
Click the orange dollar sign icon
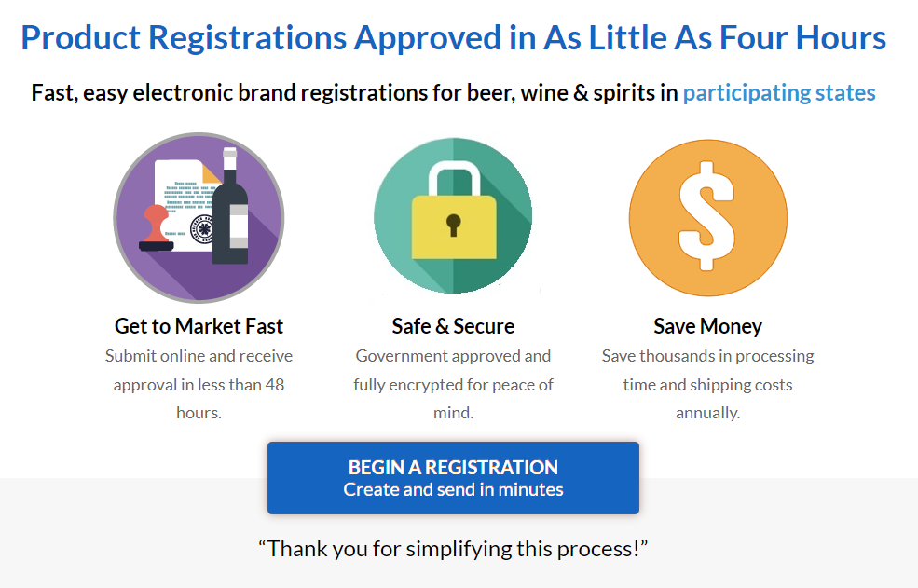tap(707, 217)
